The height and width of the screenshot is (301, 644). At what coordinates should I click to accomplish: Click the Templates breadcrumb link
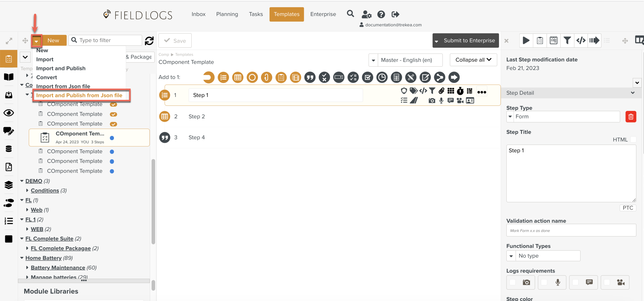(x=184, y=55)
